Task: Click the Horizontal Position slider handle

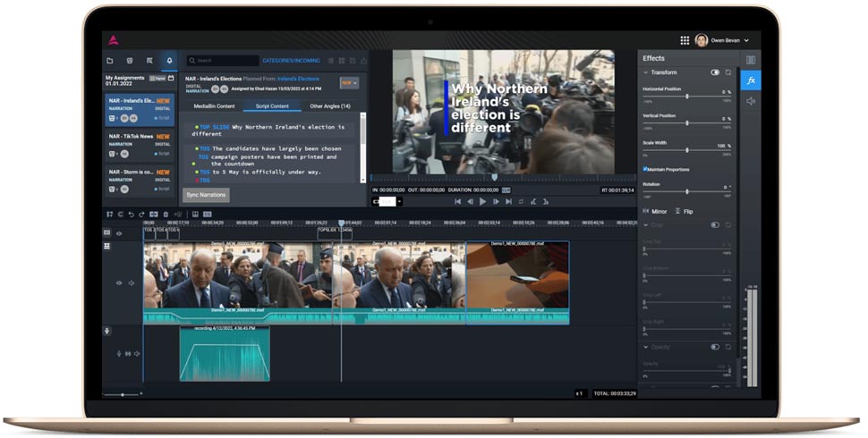Action: tap(687, 97)
